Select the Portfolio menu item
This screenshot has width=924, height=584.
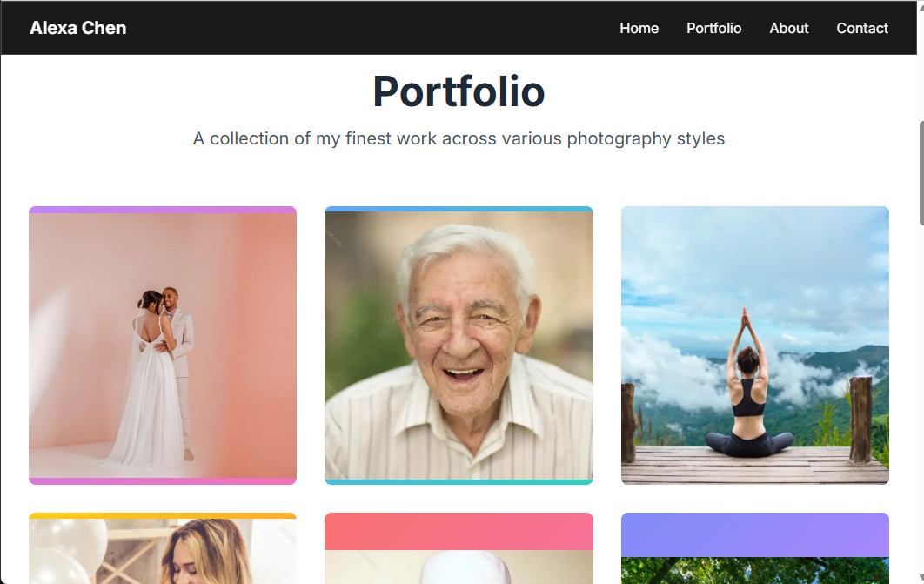(x=714, y=28)
